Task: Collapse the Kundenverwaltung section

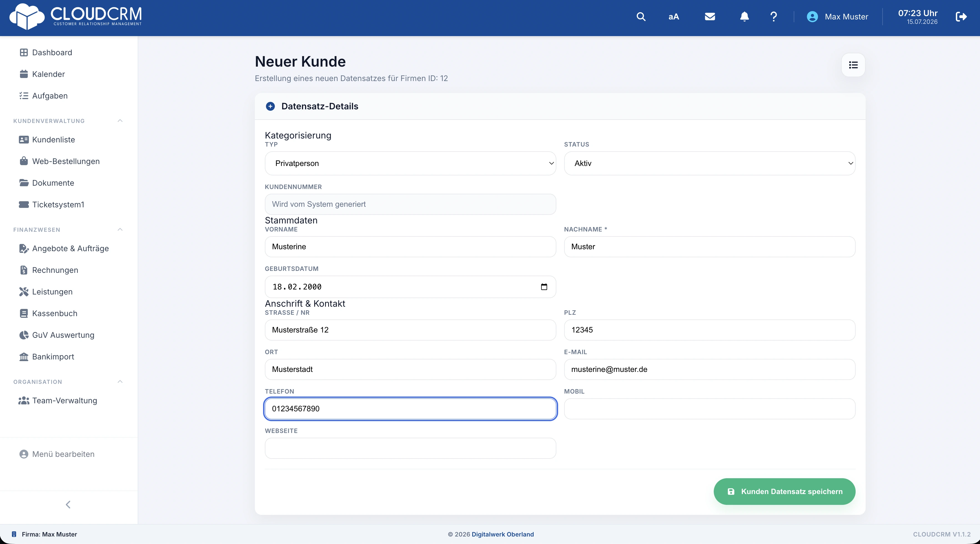Action: 120,120
